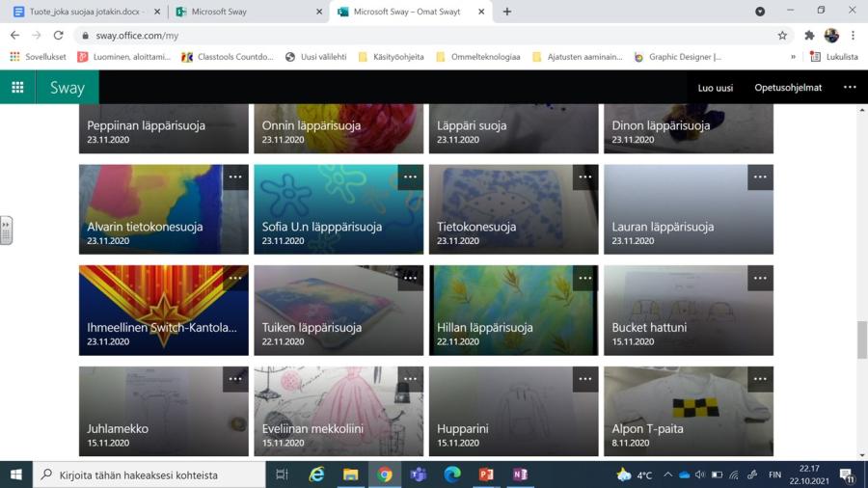Open Sway header more options menu
This screenshot has width=868, height=488.
[850, 88]
